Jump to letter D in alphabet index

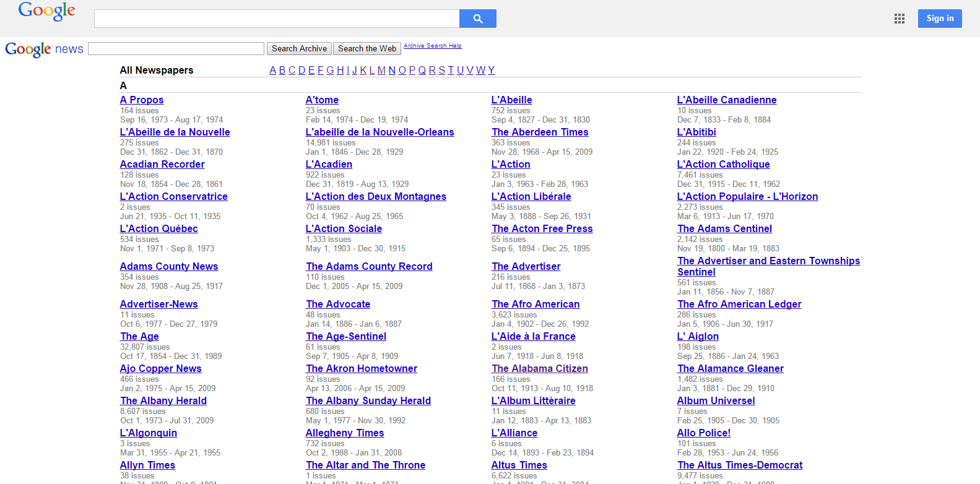tap(302, 70)
